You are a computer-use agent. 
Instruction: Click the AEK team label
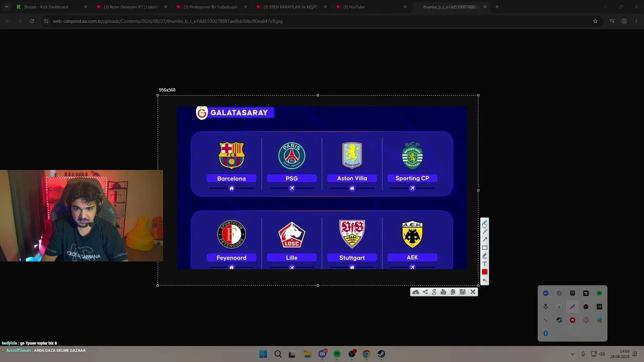click(x=412, y=257)
